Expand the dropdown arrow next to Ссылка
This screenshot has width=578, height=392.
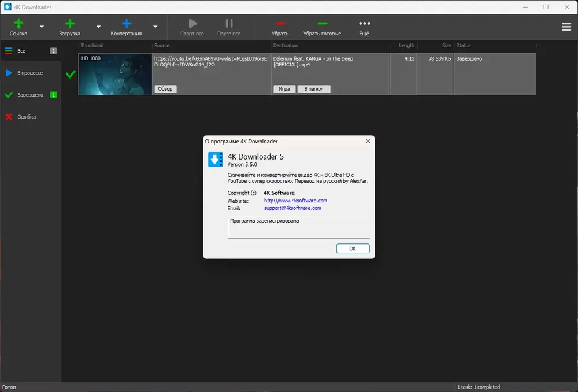point(42,27)
